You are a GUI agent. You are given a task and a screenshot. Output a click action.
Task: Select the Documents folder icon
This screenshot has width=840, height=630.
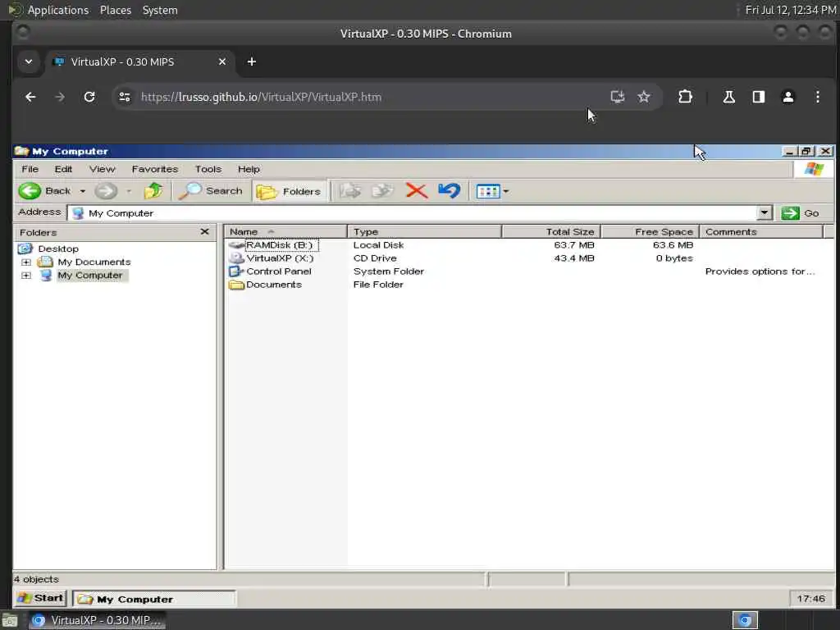(236, 285)
